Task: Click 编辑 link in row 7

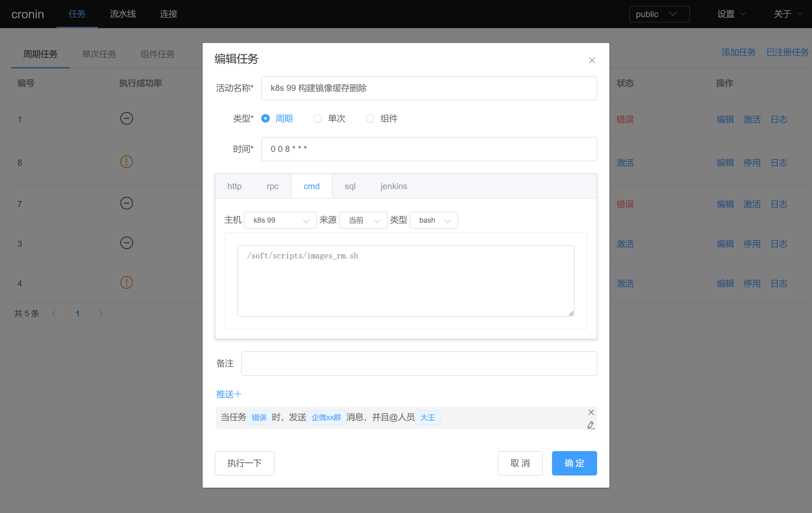Action: coord(725,204)
